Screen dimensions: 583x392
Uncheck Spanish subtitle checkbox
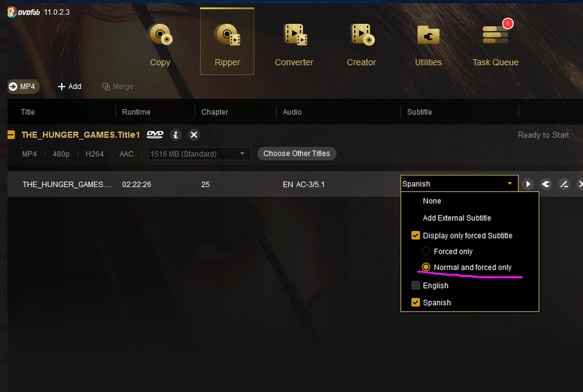click(416, 302)
